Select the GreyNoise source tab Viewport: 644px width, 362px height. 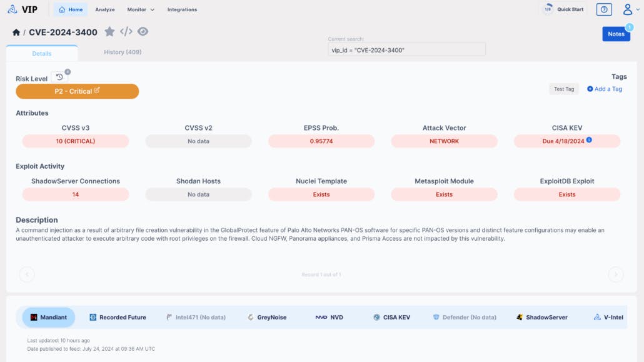tap(267, 317)
